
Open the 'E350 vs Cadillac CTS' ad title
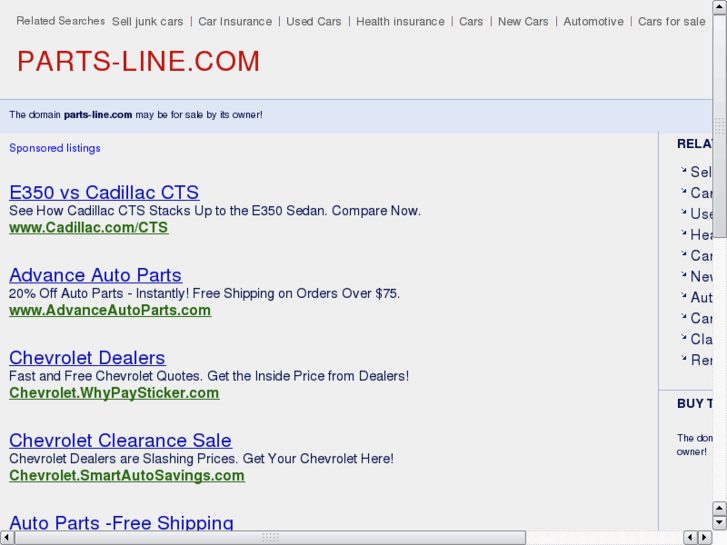104,192
